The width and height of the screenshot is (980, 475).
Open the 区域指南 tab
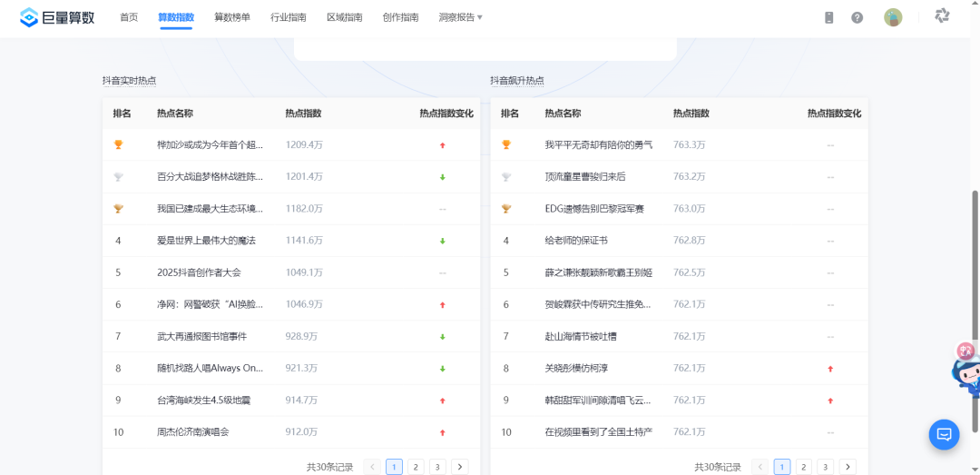(345, 17)
